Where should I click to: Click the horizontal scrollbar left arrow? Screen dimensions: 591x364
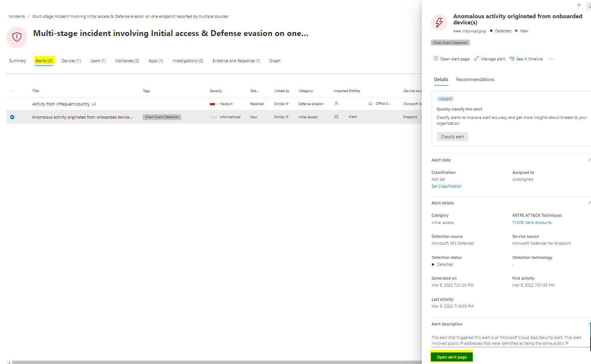pyautogui.click(x=9, y=362)
